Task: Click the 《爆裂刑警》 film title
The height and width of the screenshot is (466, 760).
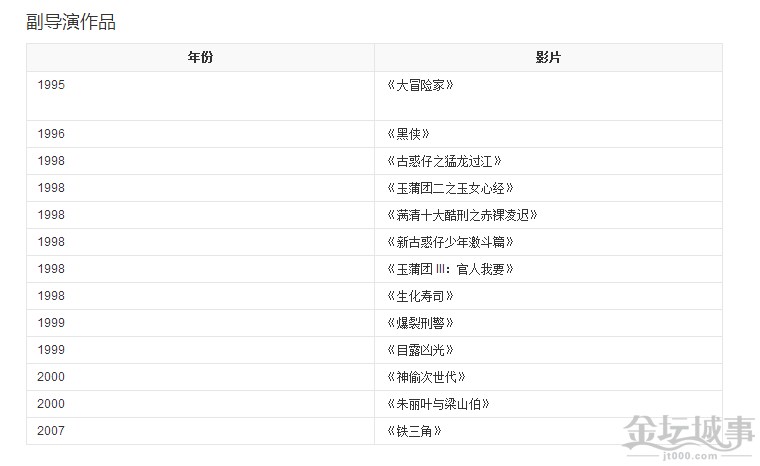Action: 420,323
